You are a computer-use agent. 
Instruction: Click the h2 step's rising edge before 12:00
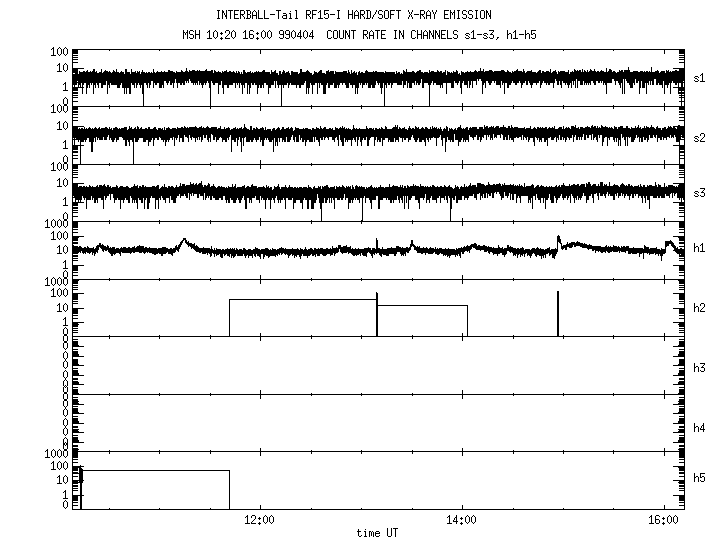[229, 318]
